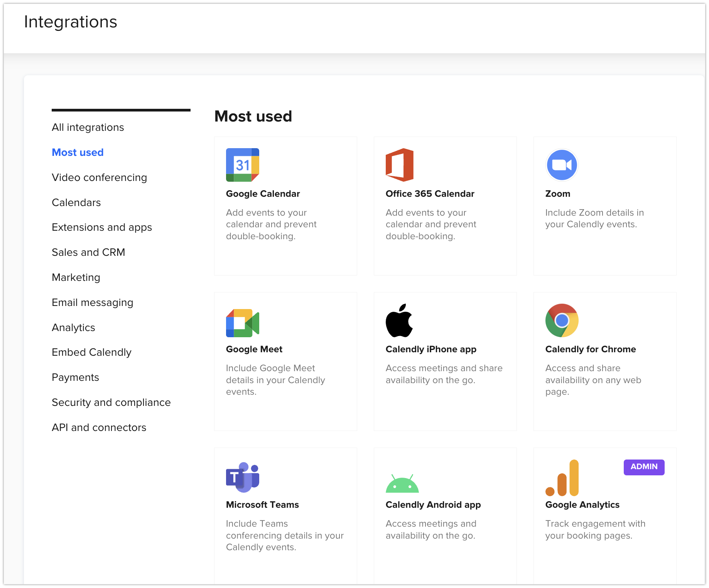Open the Microsoft Teams title
The width and height of the screenshot is (709, 588).
263,505
